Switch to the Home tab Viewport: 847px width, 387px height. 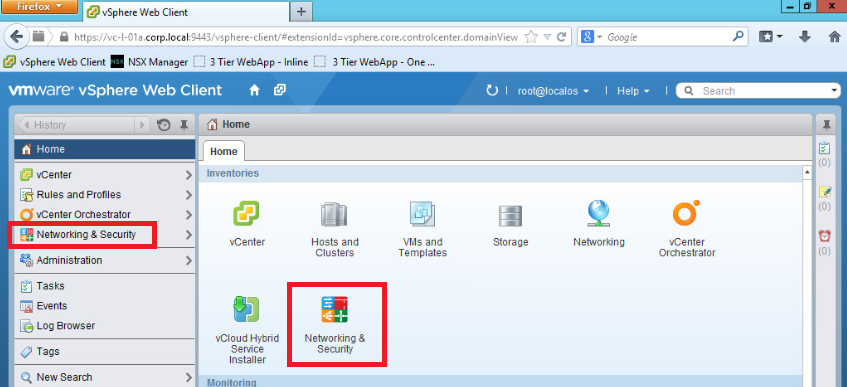tap(224, 151)
